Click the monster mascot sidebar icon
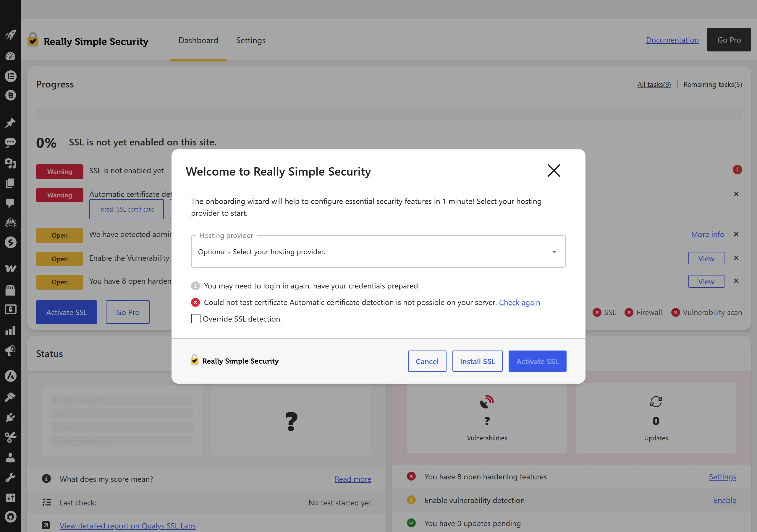 click(11, 223)
